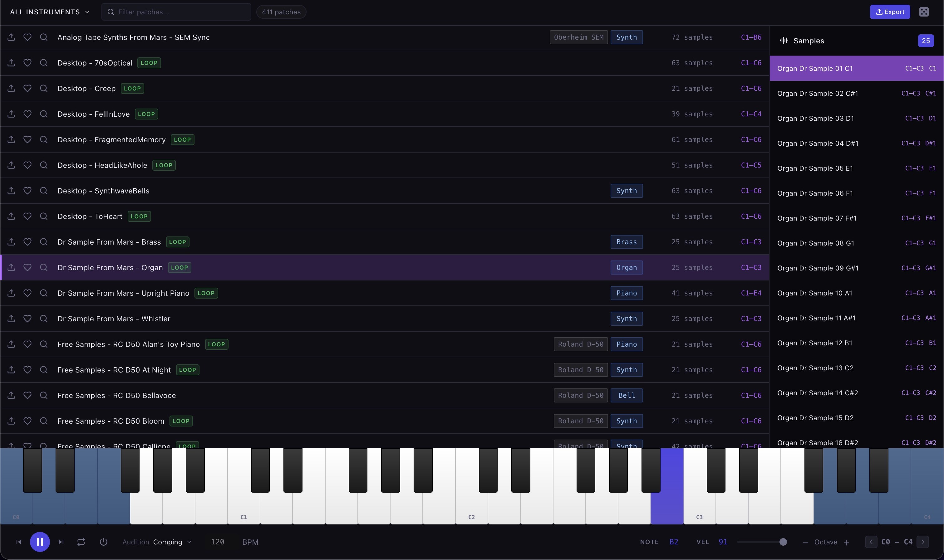The image size is (944, 560).
Task: Click the Samples waveform icon in the right panel
Action: [x=784, y=40]
